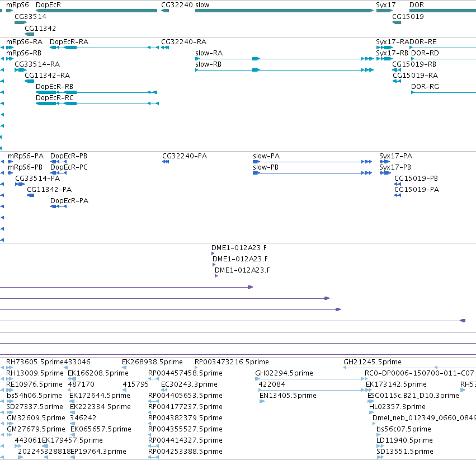Click EST RH73605.5prime
476x460 pixels.
pos(35,362)
